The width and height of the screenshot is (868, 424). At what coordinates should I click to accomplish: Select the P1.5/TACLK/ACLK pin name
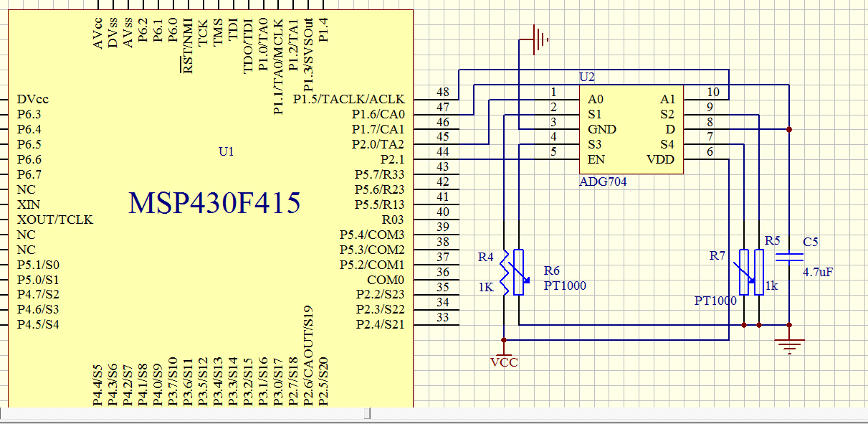pyautogui.click(x=349, y=99)
